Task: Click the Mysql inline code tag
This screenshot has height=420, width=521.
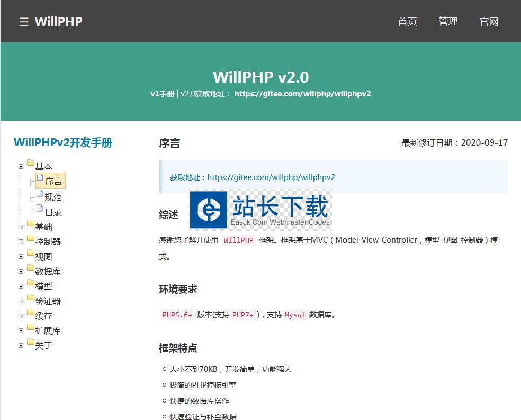Action: point(295,315)
